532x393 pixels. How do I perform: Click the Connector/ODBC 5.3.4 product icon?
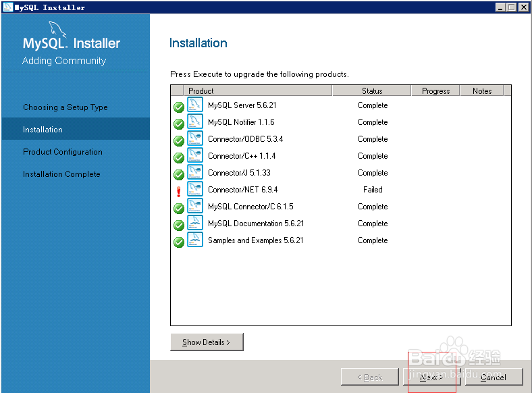pos(195,138)
